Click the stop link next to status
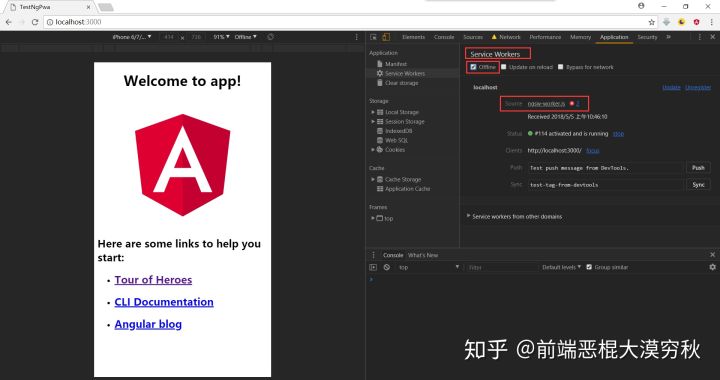The height and width of the screenshot is (380, 720). pos(619,134)
